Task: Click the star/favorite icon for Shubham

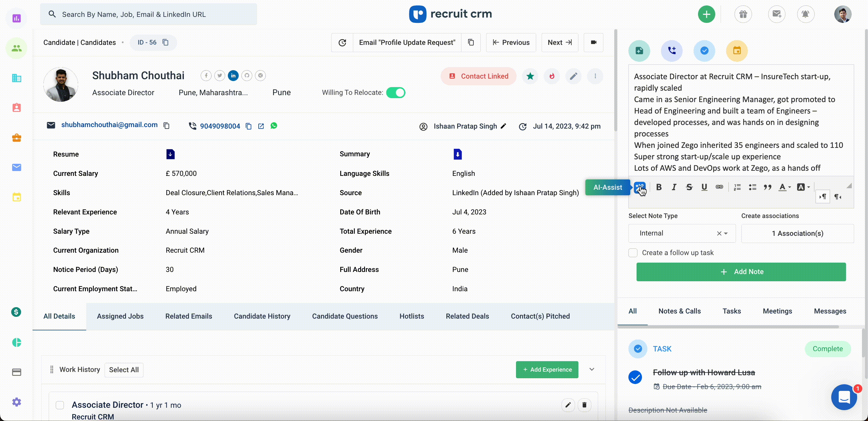Action: 530,76
